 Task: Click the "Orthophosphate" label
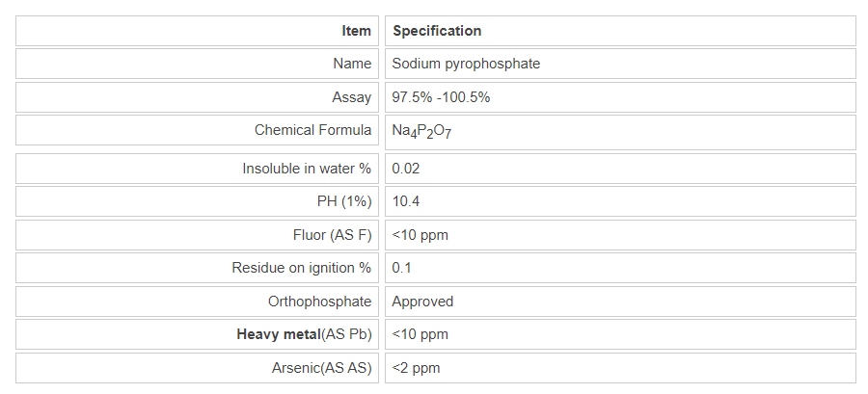click(x=319, y=302)
